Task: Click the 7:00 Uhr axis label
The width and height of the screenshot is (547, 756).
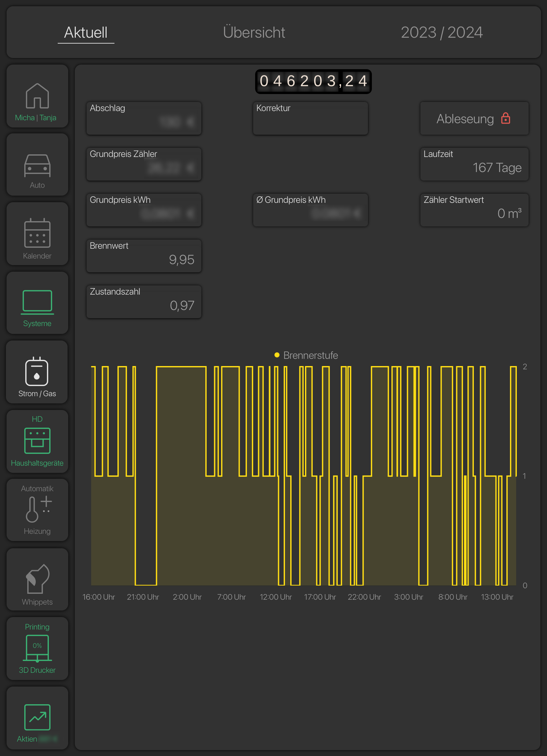Action: click(232, 597)
